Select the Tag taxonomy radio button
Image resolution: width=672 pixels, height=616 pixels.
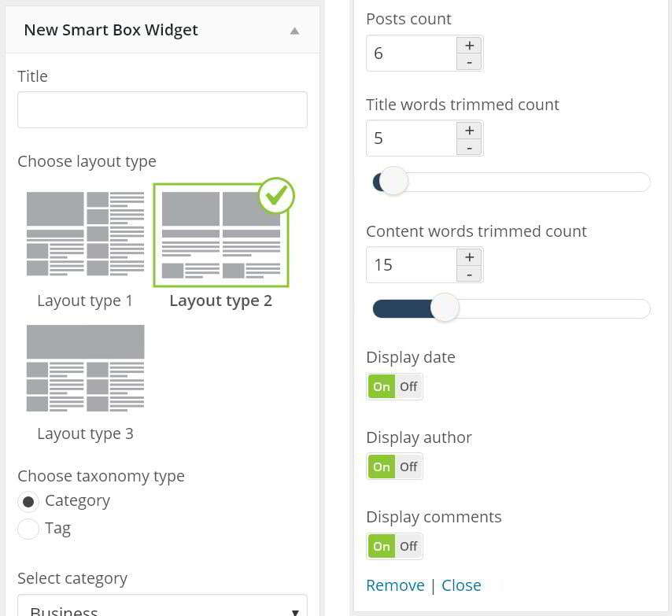[29, 529]
